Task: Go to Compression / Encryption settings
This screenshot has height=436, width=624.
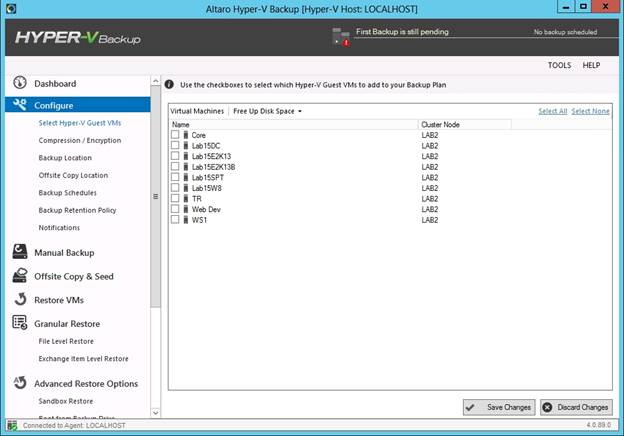Action: [80, 140]
